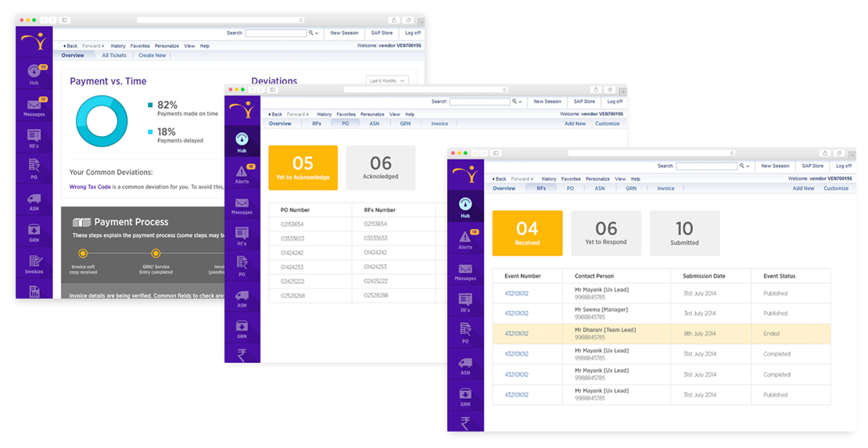
Task: Select Invoice tab in front window
Action: [666, 188]
